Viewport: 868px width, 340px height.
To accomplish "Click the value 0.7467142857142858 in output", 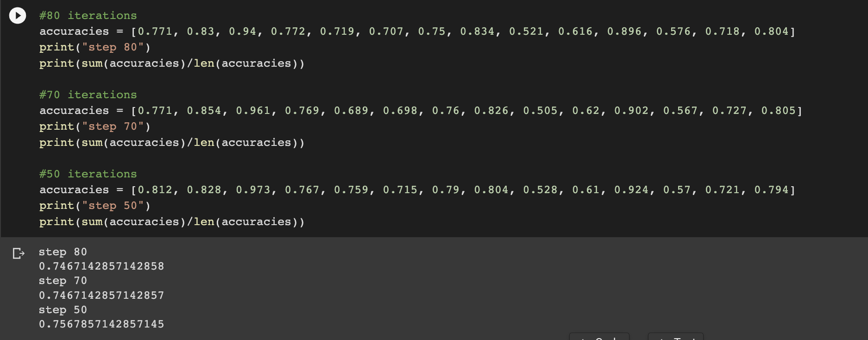I will click(101, 266).
